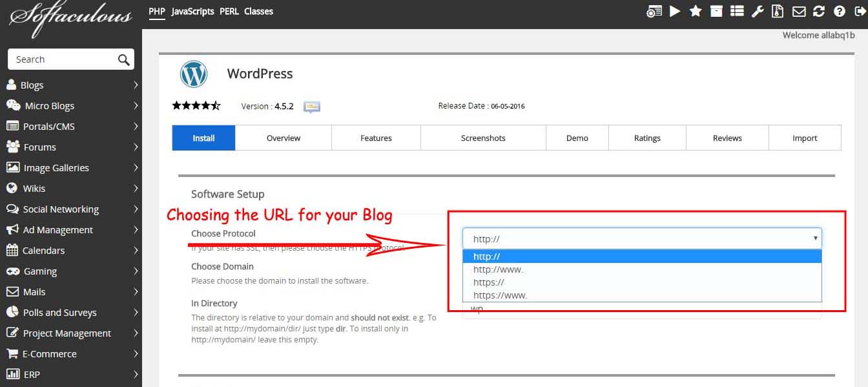
Task: Expand the E-Commerce category chevron
Action: coord(136,353)
